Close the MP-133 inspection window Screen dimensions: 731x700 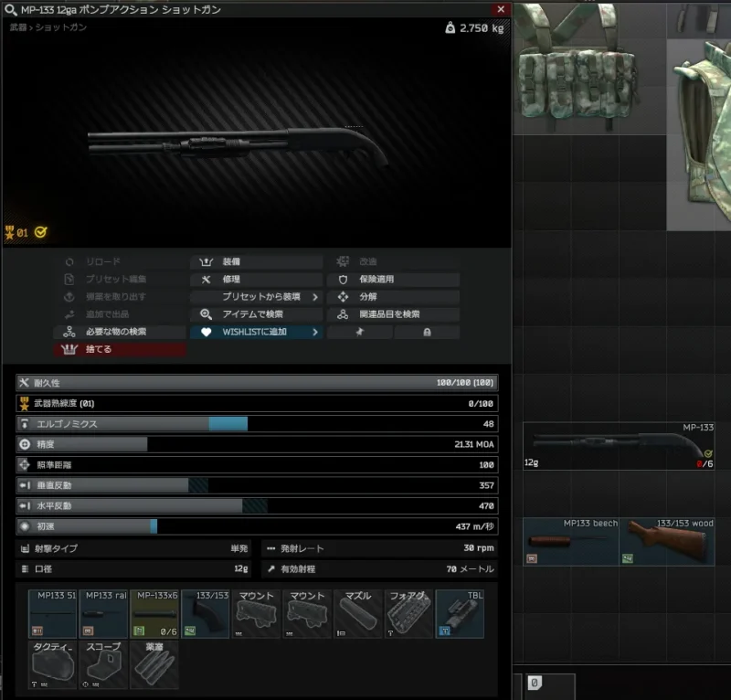tap(500, 9)
